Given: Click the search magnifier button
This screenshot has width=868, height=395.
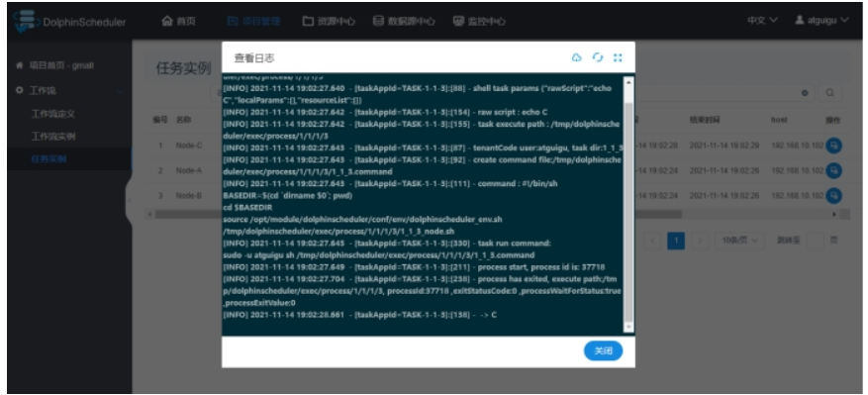Looking at the screenshot, I should [829, 93].
